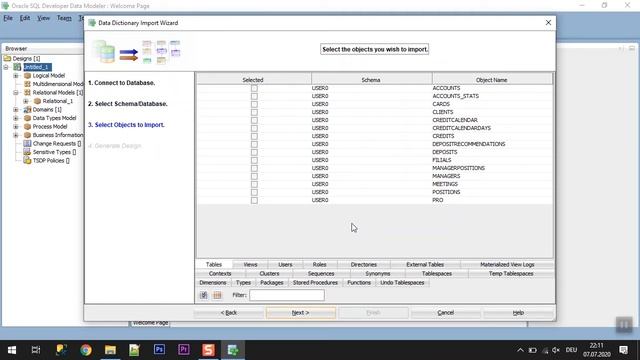Show hidden system tray icons
The image size is (640, 360).
(x=520, y=350)
